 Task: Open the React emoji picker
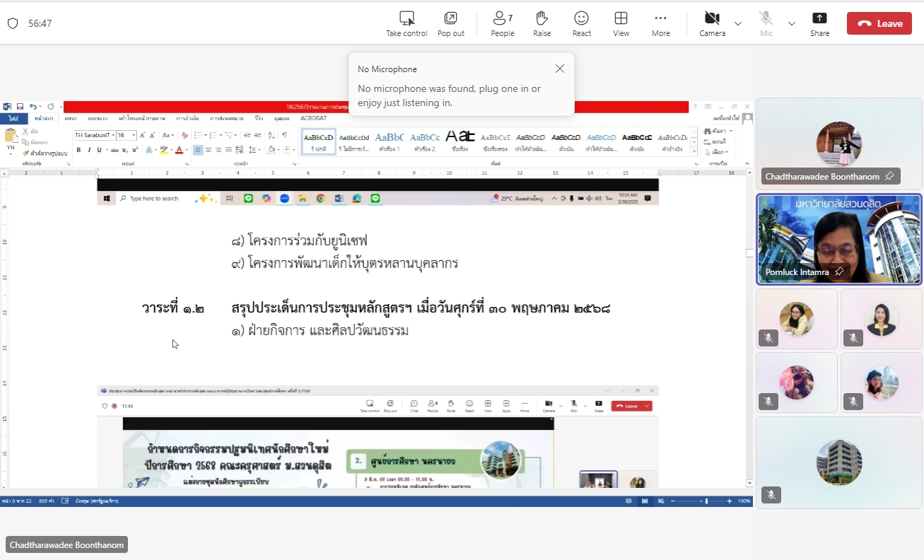click(x=581, y=18)
